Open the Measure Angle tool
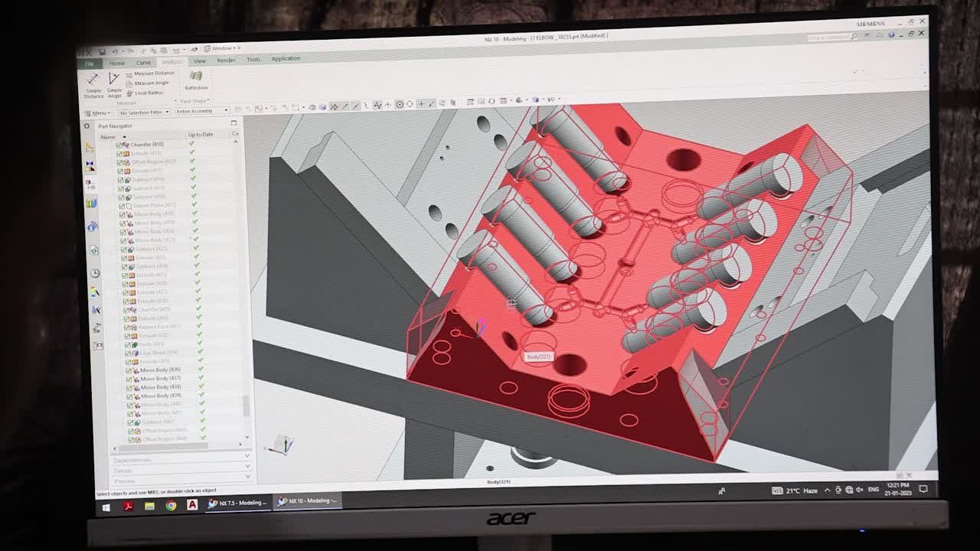980x551 pixels. coord(152,83)
